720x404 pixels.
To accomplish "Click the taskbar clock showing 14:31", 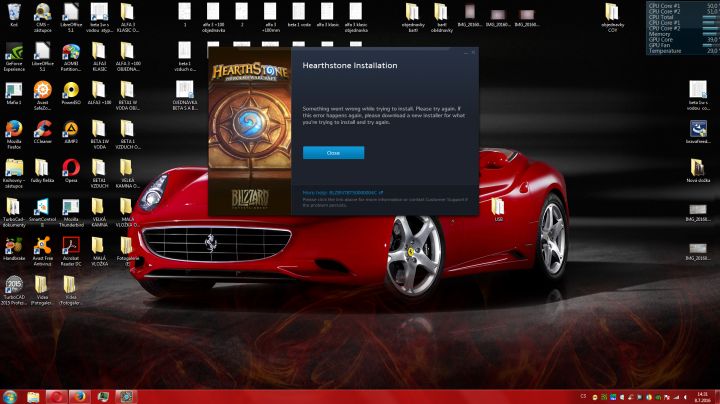I will (x=703, y=397).
